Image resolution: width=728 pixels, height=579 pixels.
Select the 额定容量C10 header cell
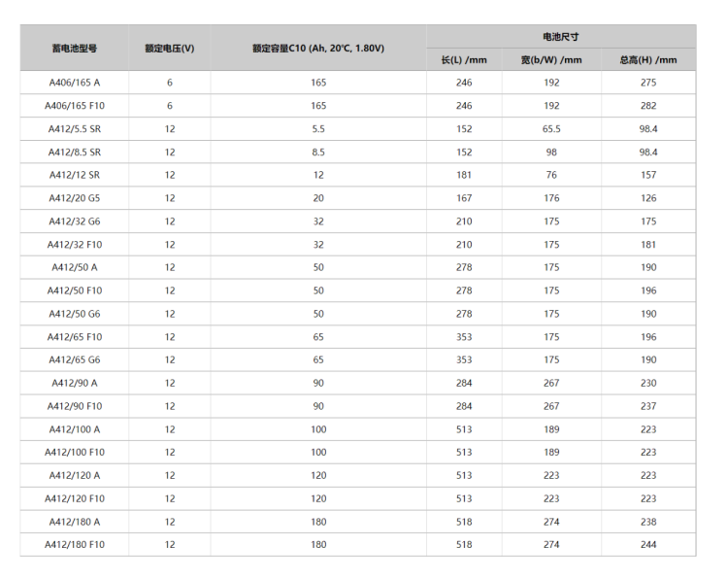click(x=317, y=49)
